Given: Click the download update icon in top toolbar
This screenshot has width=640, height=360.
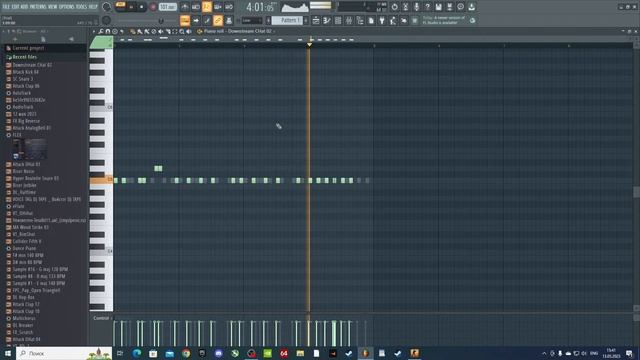Looking at the screenshot, I should click(x=471, y=7).
